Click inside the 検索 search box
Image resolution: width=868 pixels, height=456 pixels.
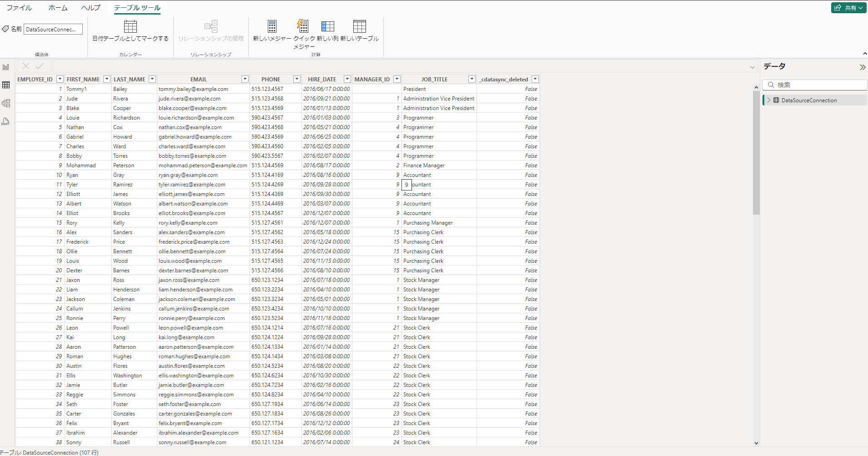coord(814,85)
